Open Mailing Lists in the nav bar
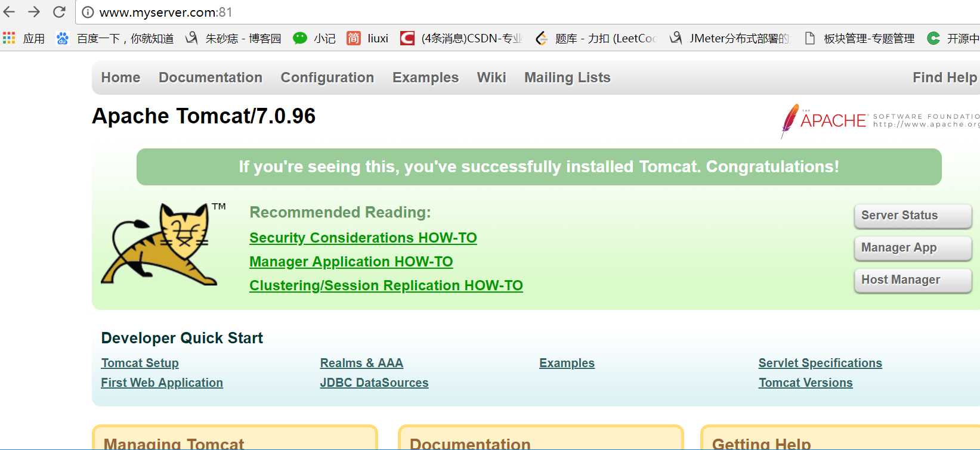980x450 pixels. (567, 77)
